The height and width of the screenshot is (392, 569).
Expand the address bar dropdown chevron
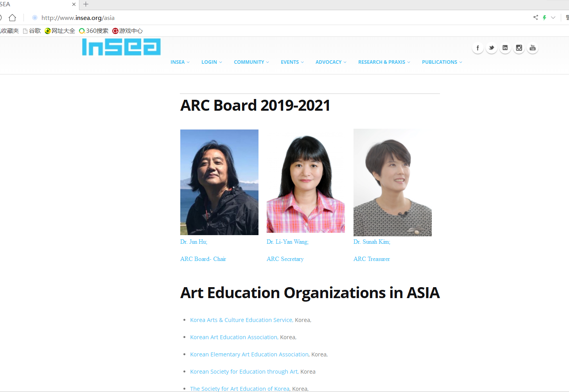click(x=553, y=18)
